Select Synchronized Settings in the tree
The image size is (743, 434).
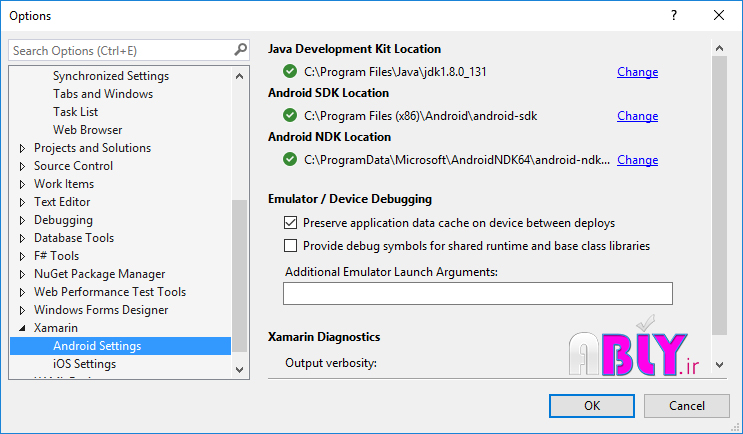111,76
